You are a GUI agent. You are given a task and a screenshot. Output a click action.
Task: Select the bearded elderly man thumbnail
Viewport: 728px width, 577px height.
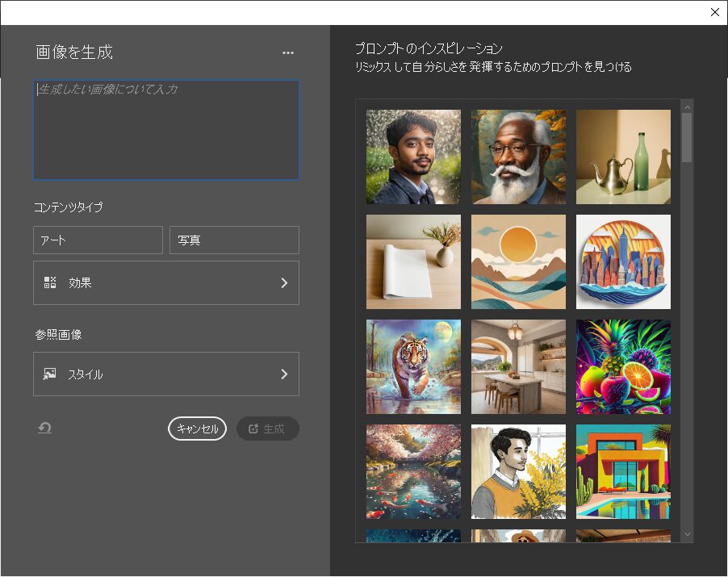[x=519, y=157]
